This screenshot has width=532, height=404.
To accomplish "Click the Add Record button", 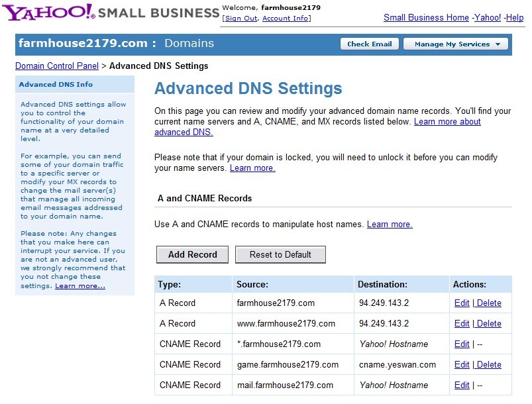I will (x=192, y=254).
